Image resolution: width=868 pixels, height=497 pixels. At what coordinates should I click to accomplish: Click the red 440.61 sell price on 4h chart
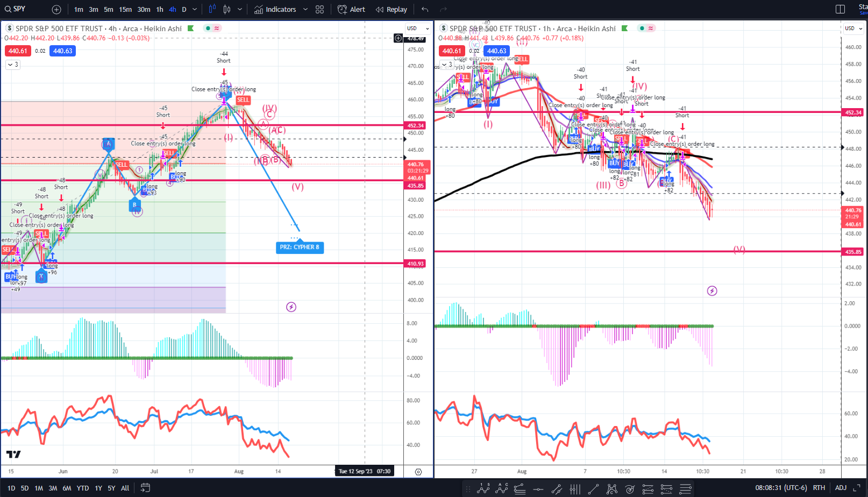click(x=18, y=51)
